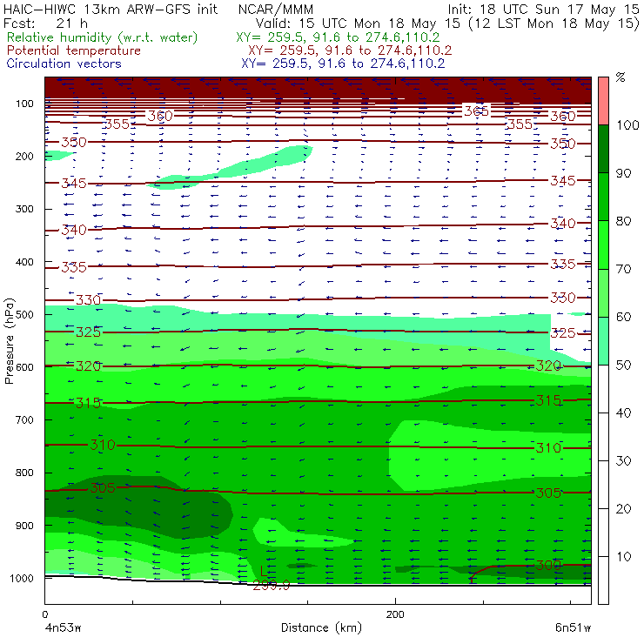Click the '500' pressure axis tick label
This screenshot has width=644, height=644.
tap(24, 315)
